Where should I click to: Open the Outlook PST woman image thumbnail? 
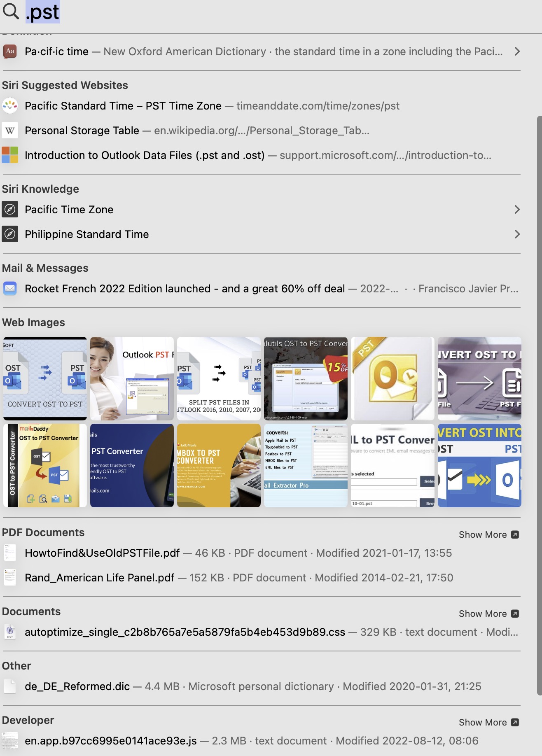coord(132,378)
